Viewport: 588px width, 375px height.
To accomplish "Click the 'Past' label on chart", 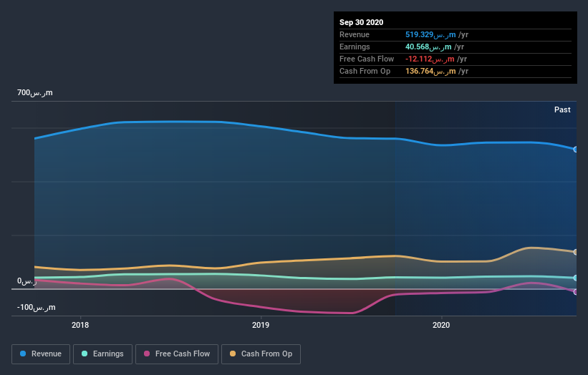I will (x=562, y=109).
